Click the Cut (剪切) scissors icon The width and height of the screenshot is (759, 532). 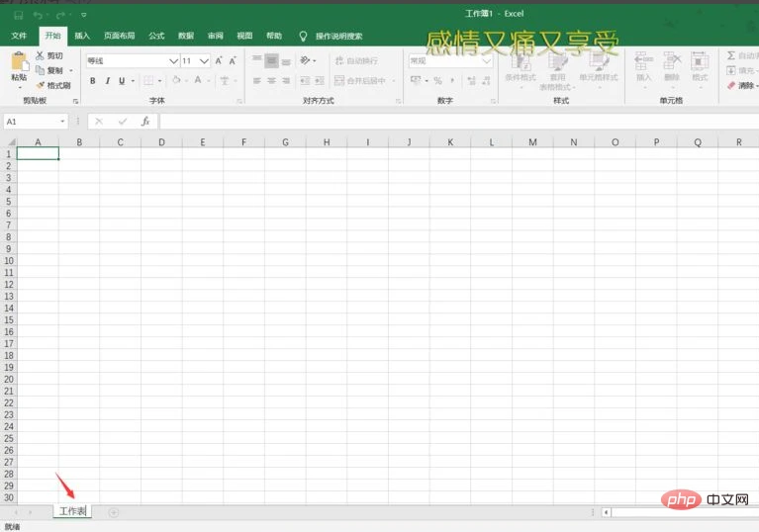click(x=41, y=56)
